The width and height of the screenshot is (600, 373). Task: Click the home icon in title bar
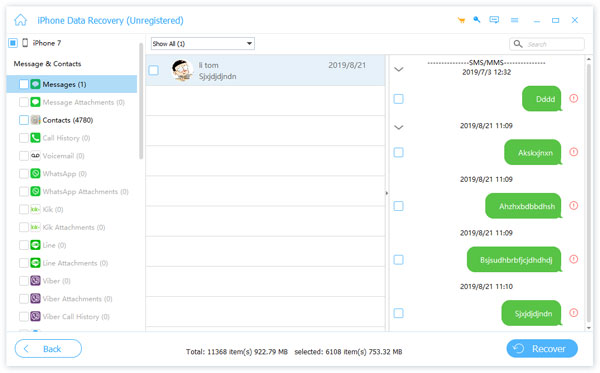pyautogui.click(x=21, y=20)
